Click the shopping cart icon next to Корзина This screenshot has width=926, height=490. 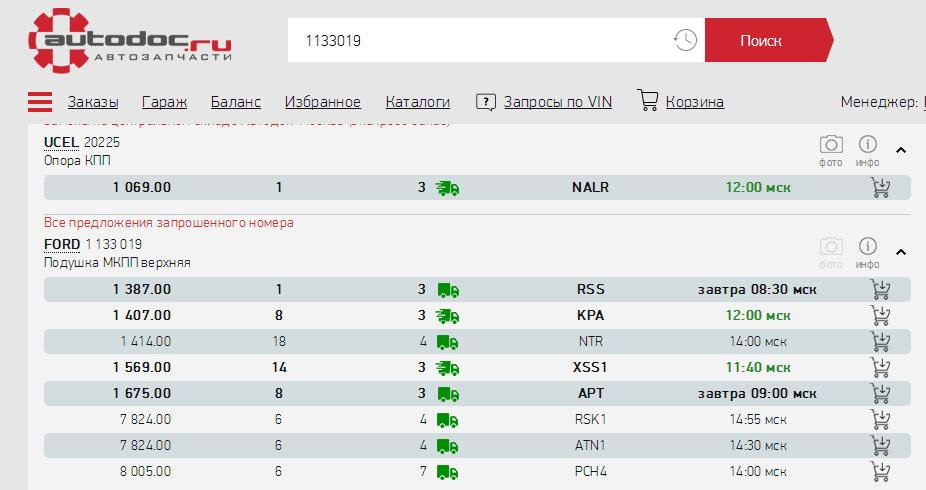(x=648, y=100)
